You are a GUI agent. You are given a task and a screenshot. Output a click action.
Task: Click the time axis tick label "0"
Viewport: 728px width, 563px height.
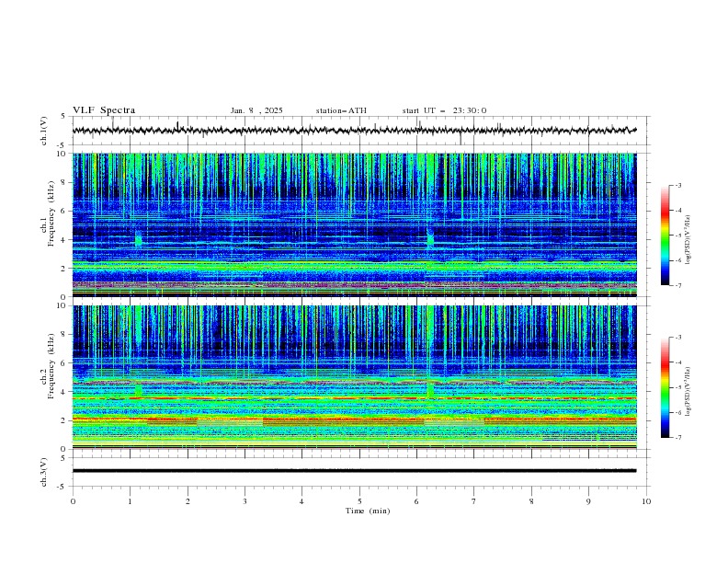(x=73, y=501)
